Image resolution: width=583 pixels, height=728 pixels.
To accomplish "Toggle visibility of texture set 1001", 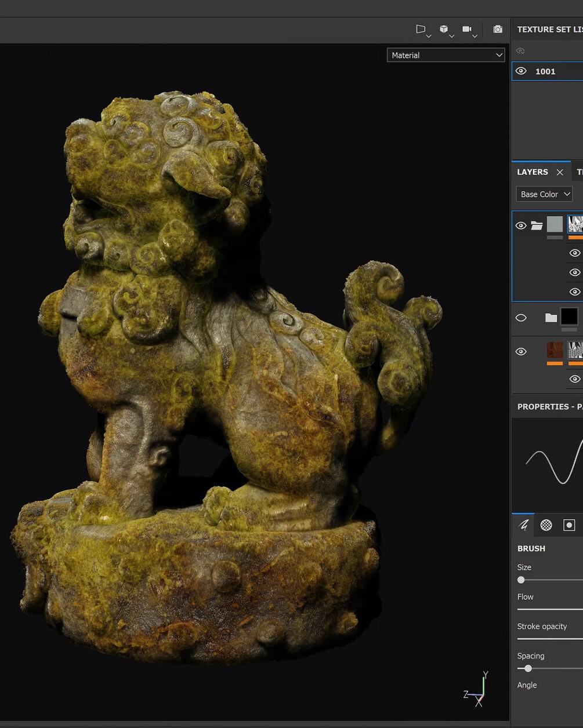I will tap(521, 71).
